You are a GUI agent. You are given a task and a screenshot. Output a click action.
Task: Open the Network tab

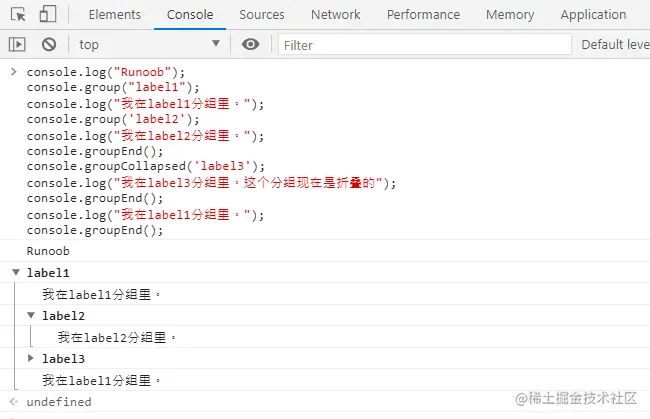point(335,15)
